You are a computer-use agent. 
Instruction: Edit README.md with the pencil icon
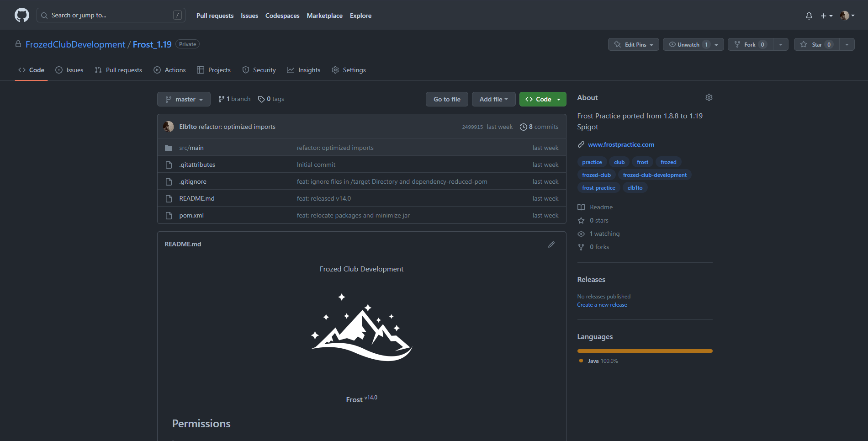(x=551, y=244)
